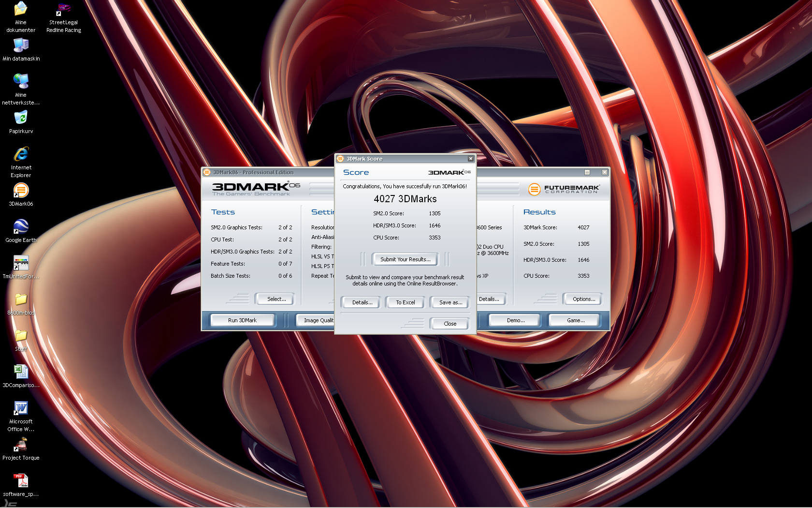Close Score dialog with X button
This screenshot has height=508, width=812.
(x=471, y=159)
